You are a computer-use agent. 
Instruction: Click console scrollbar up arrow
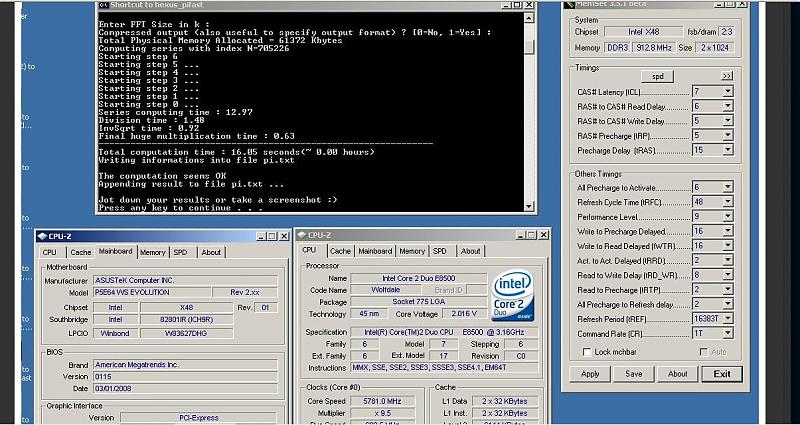point(529,18)
